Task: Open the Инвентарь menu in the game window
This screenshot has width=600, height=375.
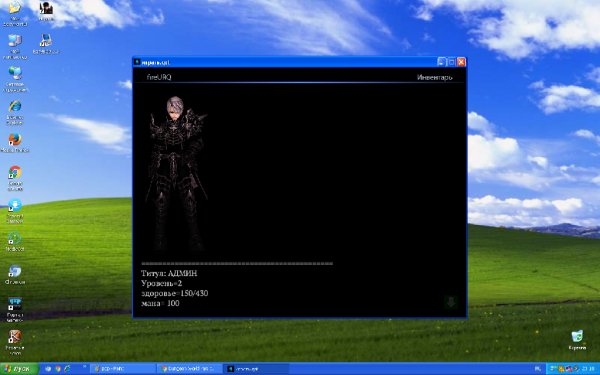Action: [434, 77]
